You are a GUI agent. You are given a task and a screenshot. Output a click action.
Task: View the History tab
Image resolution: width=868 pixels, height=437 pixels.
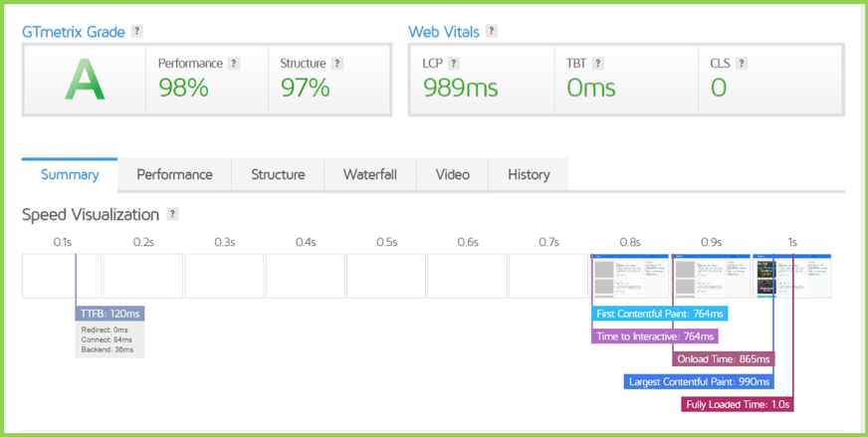tap(529, 175)
